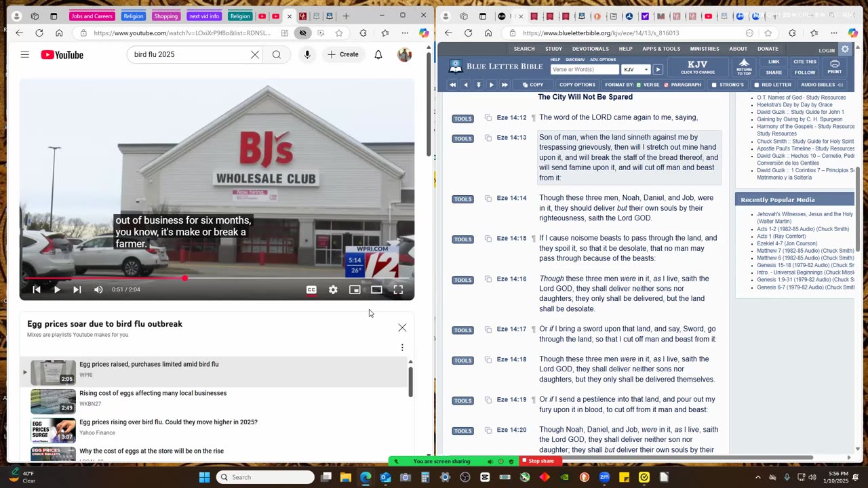
Task: Go to the next verse single arrow
Action: click(491, 85)
